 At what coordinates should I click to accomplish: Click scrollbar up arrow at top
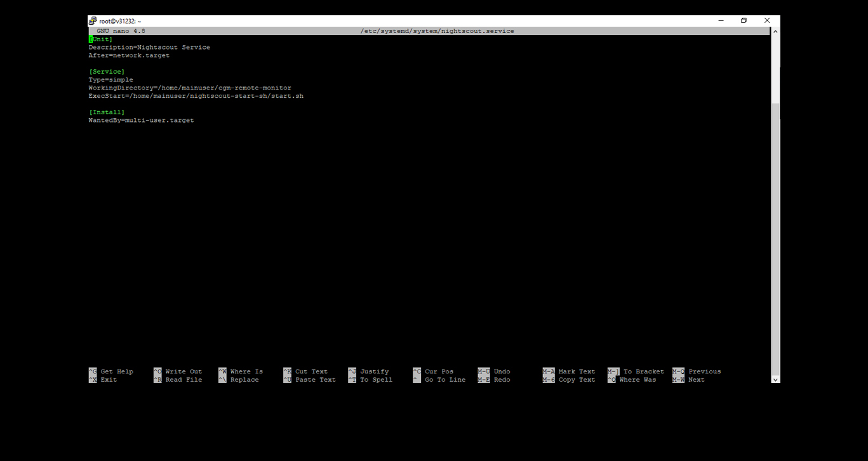click(x=775, y=31)
